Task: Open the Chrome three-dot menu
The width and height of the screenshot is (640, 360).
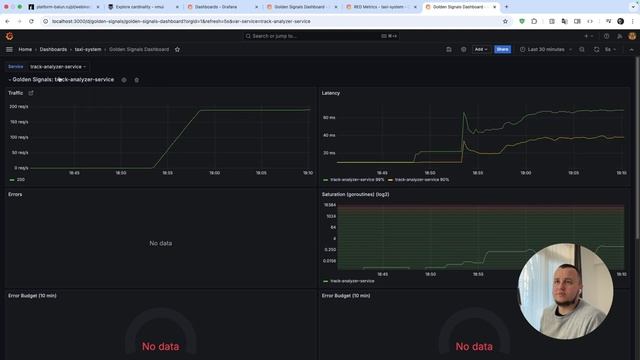Action: pos(633,21)
